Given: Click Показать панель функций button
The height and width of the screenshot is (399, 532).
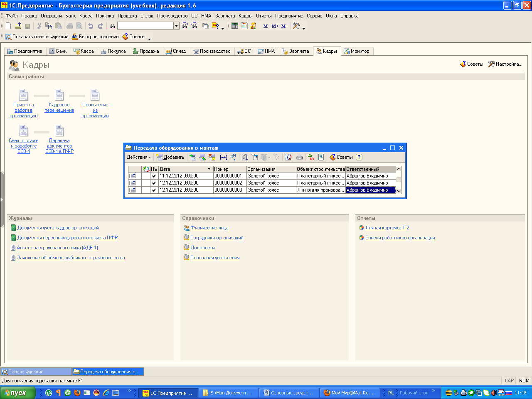Looking at the screenshot, I should (37, 37).
